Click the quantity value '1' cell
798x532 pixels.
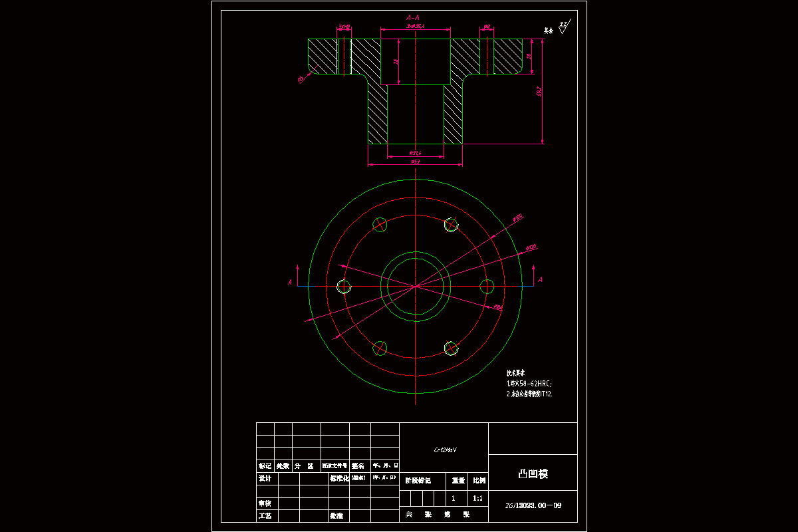454,498
